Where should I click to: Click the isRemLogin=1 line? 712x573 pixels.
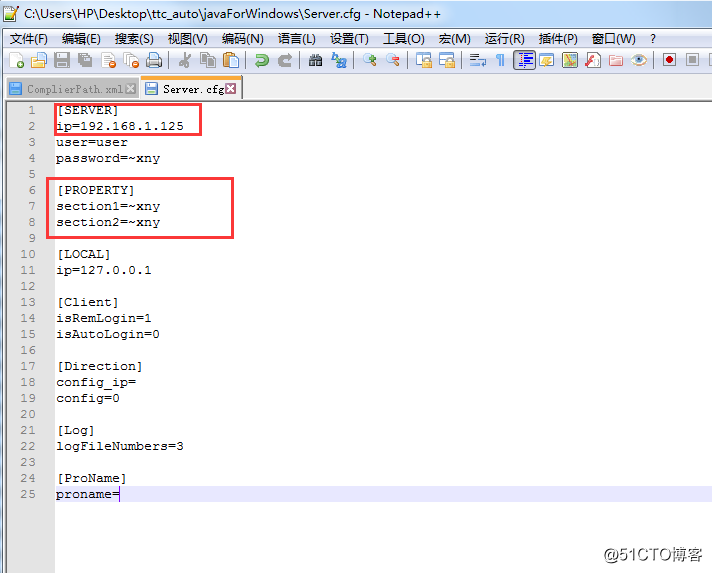pyautogui.click(x=104, y=318)
